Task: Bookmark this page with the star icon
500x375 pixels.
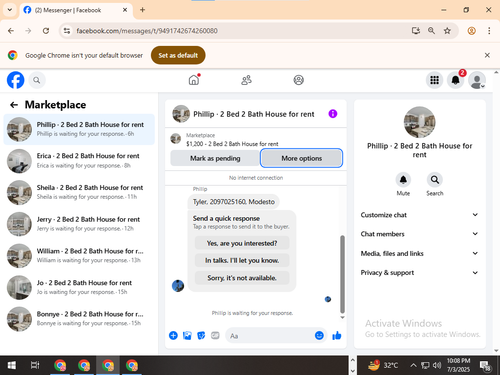Action: click(447, 31)
